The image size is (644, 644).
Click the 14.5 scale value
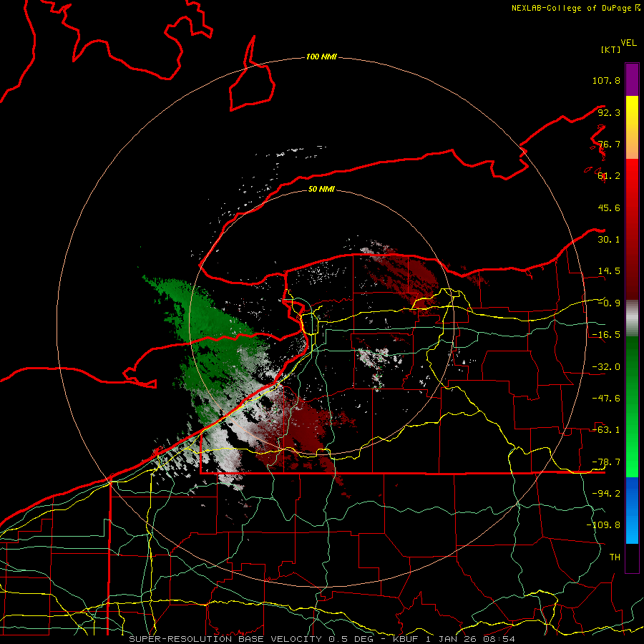click(609, 271)
